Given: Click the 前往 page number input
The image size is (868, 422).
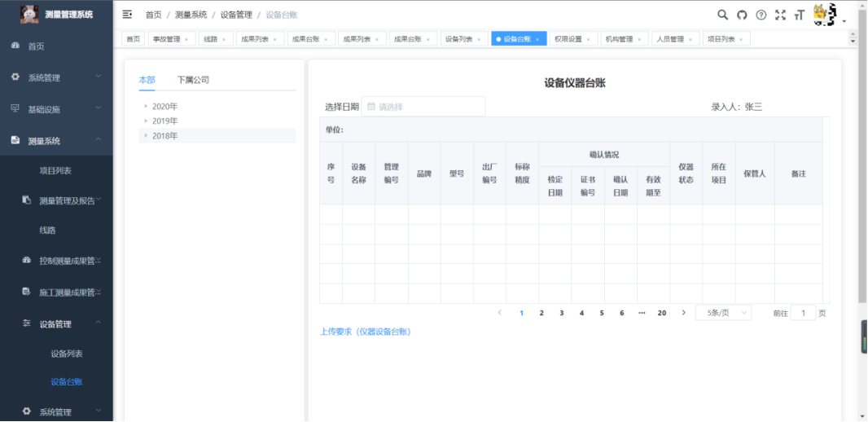Looking at the screenshot, I should point(803,313).
